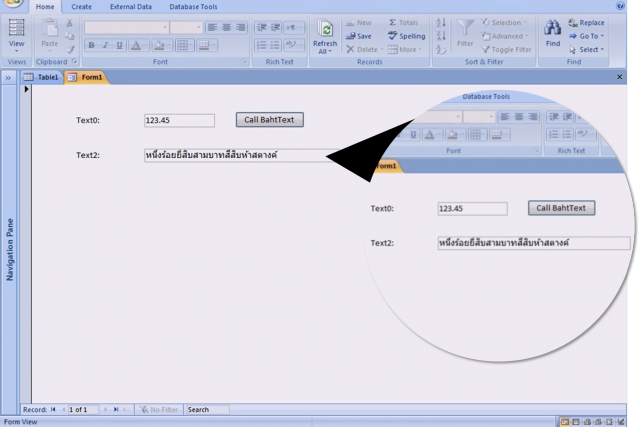Center align text

click(x=227, y=27)
